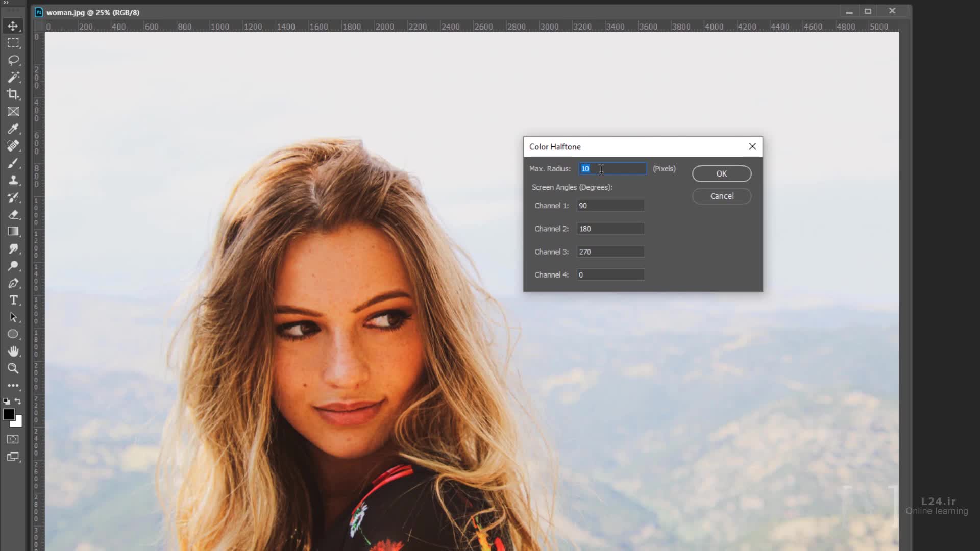980x551 pixels.
Task: Select the Lasso tool
Action: (x=13, y=60)
